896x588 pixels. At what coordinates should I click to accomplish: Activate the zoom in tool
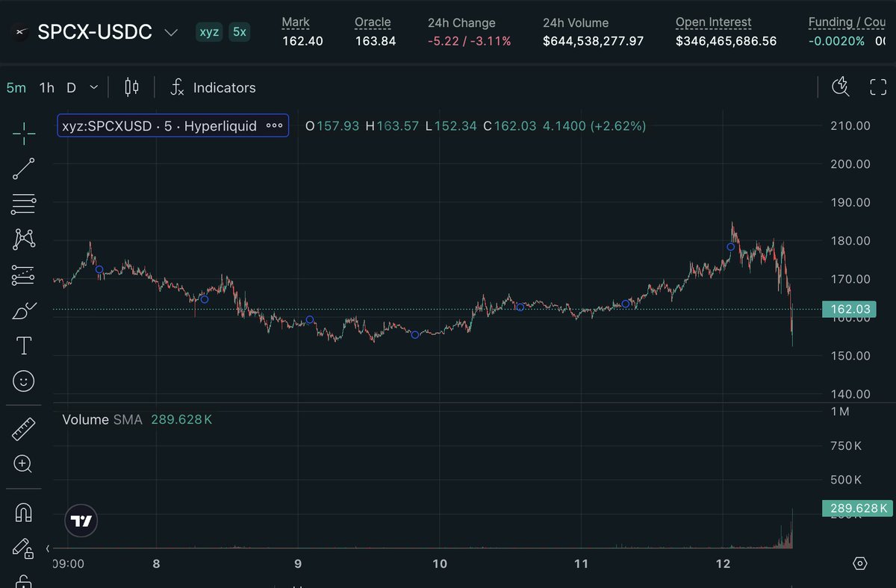(x=24, y=463)
